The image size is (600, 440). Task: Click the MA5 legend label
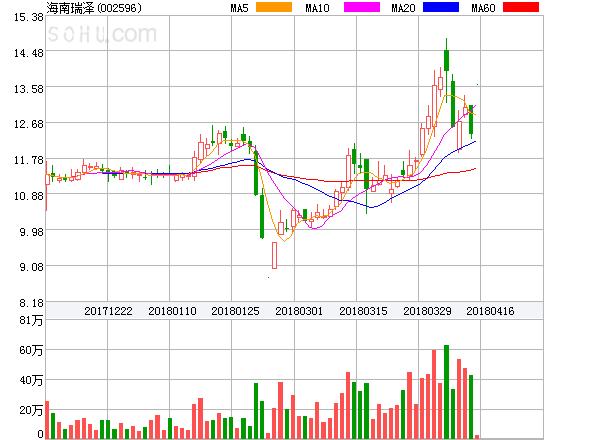point(240,8)
